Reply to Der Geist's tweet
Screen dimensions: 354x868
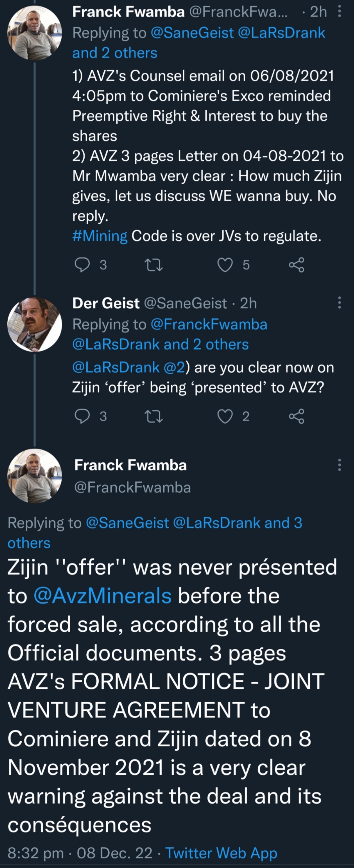pos(82,416)
